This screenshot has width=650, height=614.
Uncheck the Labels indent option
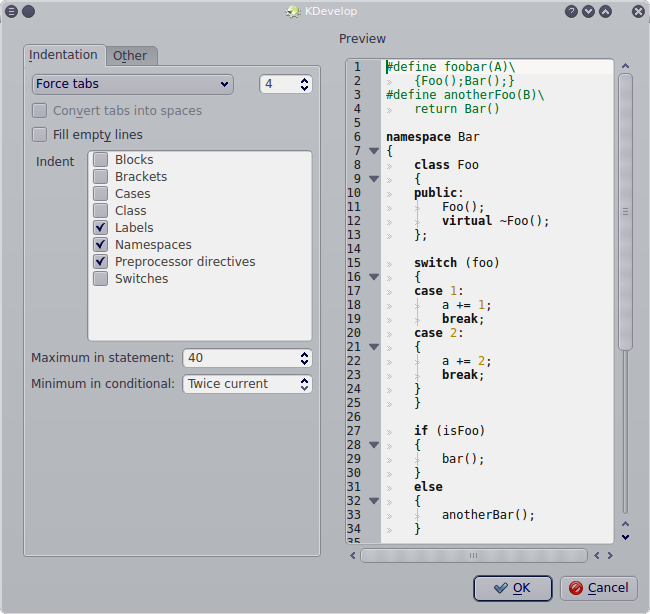pyautogui.click(x=101, y=228)
